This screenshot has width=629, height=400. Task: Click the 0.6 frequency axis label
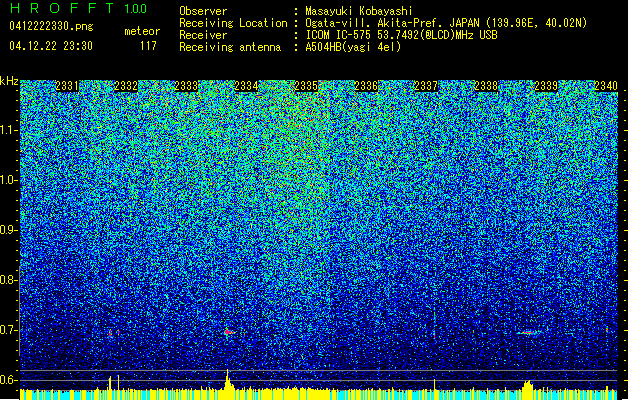[x=9, y=380]
